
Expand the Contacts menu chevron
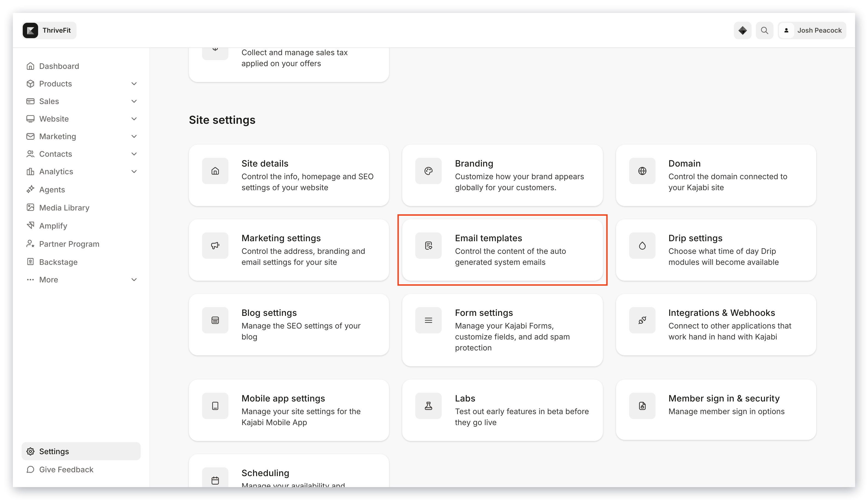click(134, 153)
